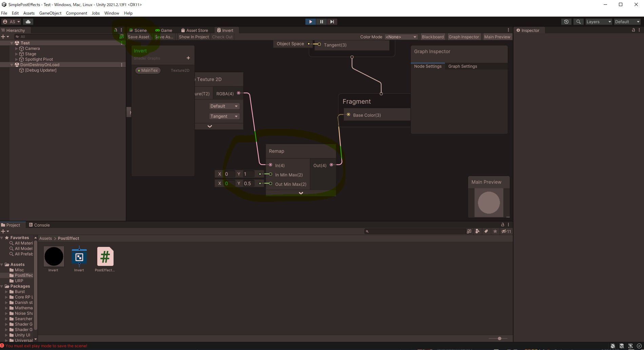Screen dimensions: 644x350
Task: Toggle Main Preview visibility
Action: coord(497,37)
